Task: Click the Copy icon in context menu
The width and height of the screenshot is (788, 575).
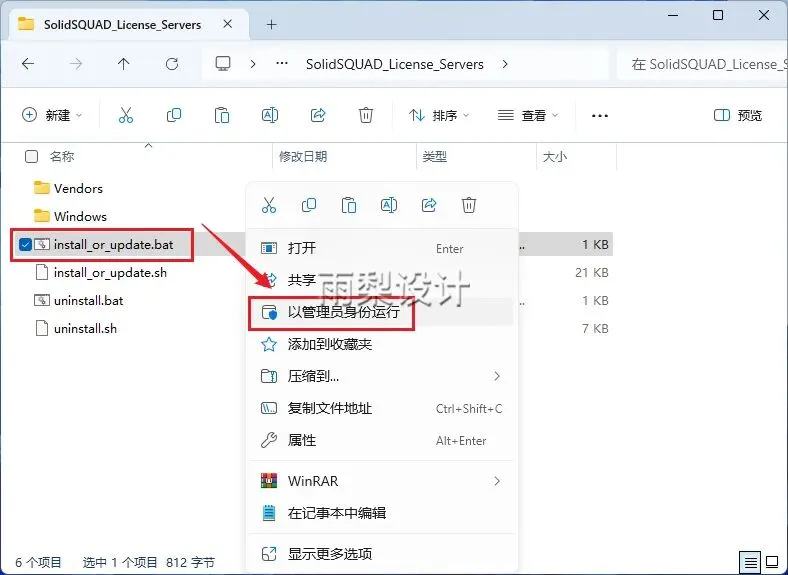Action: pyautogui.click(x=309, y=205)
